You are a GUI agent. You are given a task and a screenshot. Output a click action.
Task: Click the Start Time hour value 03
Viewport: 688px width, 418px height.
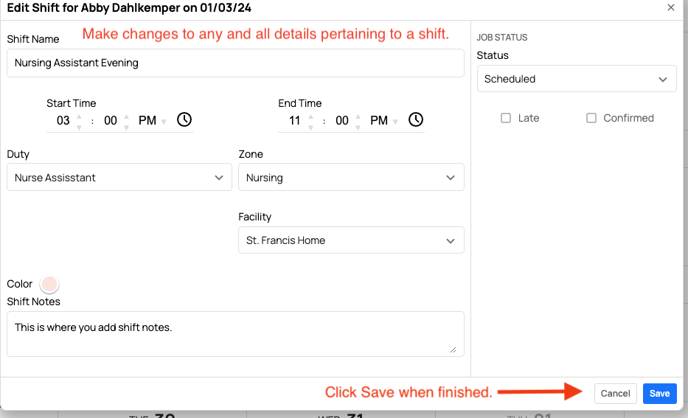[x=63, y=121]
